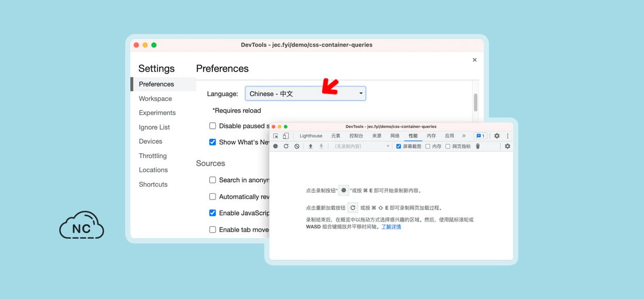The height and width of the screenshot is (299, 644).
Task: Switch to the Lighthouse tab
Action: click(311, 136)
